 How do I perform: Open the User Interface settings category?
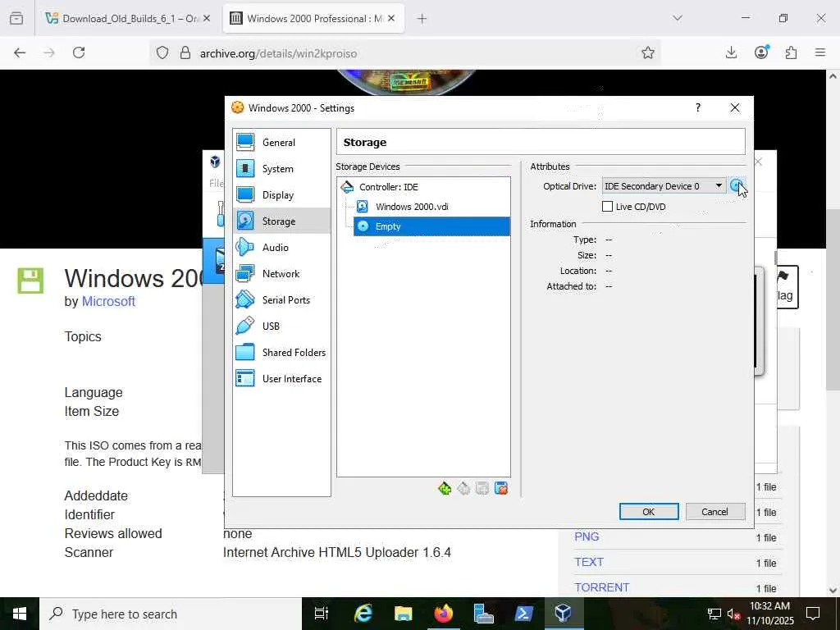tap(281, 379)
